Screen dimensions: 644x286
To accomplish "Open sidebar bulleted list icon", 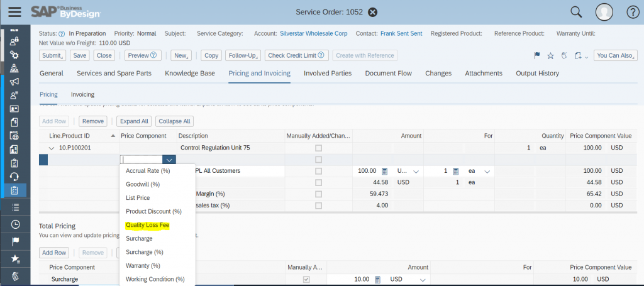I will click(15, 207).
